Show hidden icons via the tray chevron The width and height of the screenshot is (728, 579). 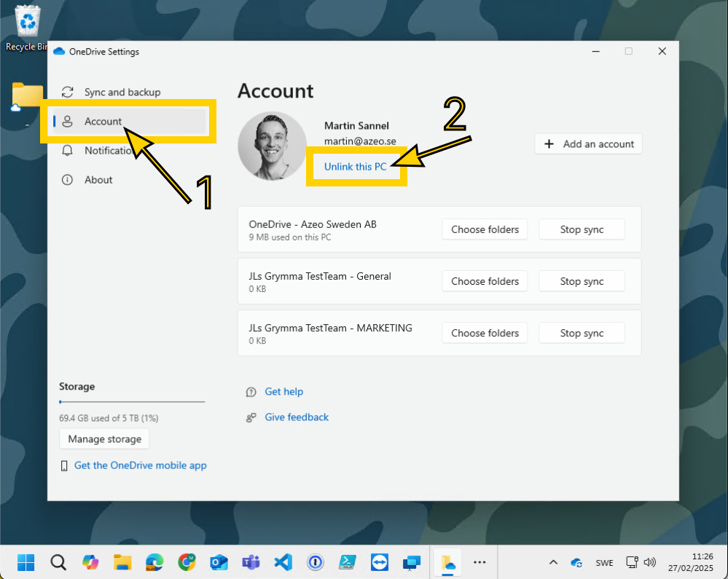[x=553, y=562]
